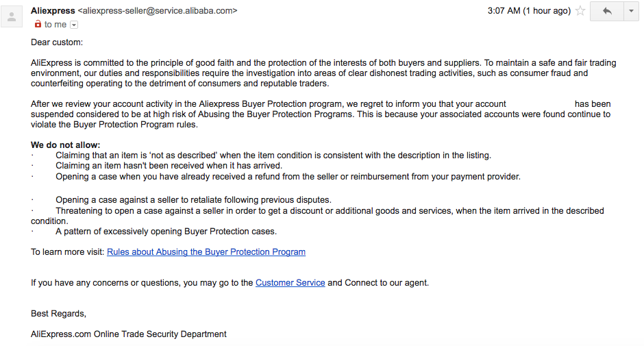Click the Online Trade Security Department signature
The height and width of the screenshot is (346, 644).
pos(129,334)
